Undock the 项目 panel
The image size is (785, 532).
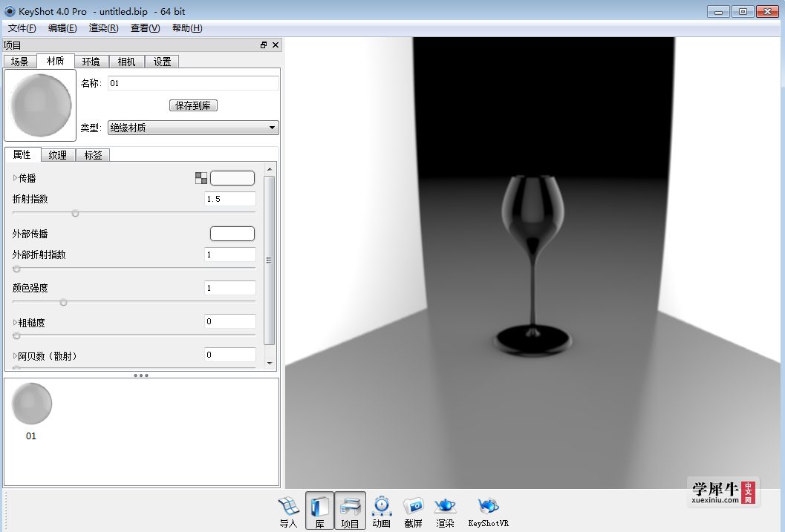tap(264, 45)
